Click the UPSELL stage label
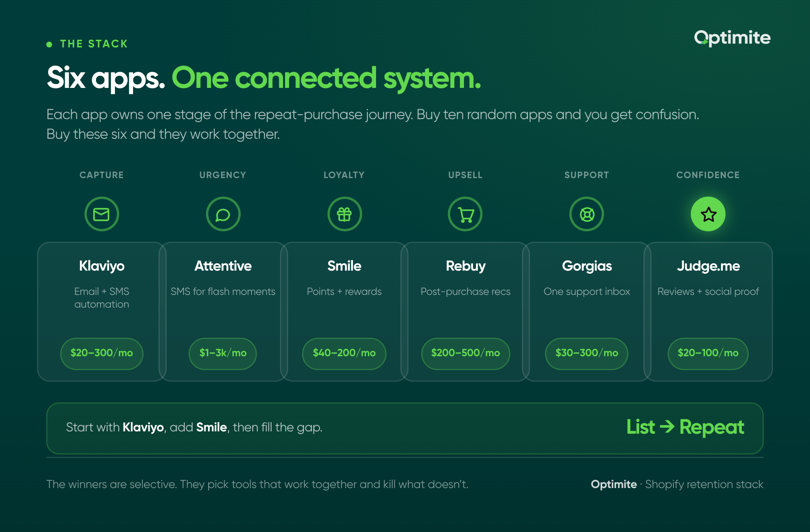Viewport: 810px width, 532px height. (x=466, y=175)
